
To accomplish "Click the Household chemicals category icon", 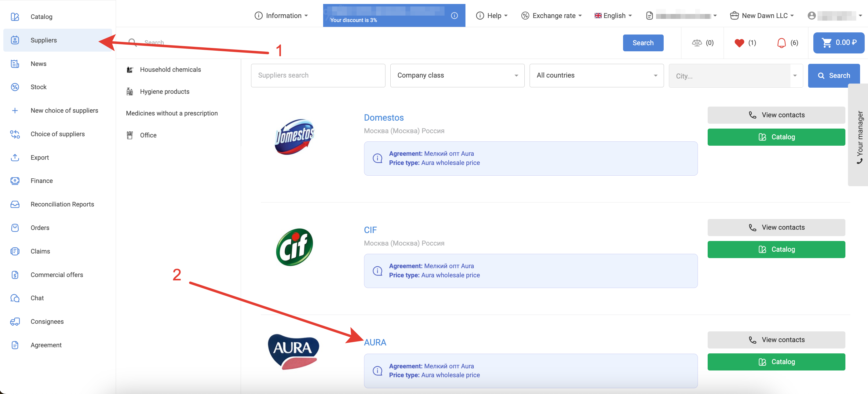I will 130,70.
